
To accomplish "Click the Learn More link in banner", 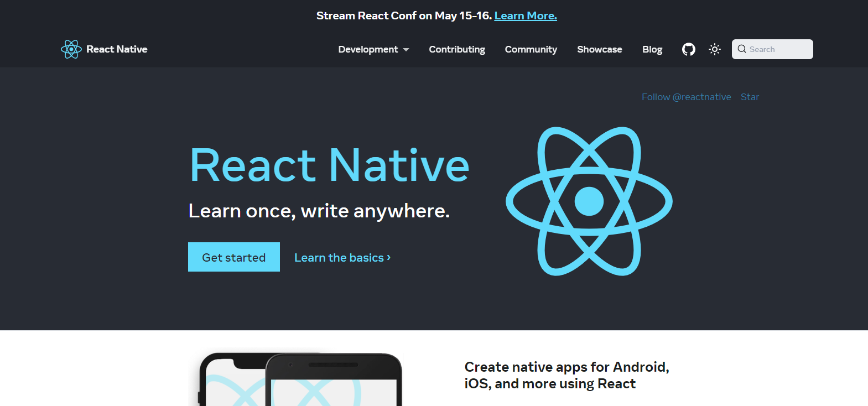I will 525,15.
